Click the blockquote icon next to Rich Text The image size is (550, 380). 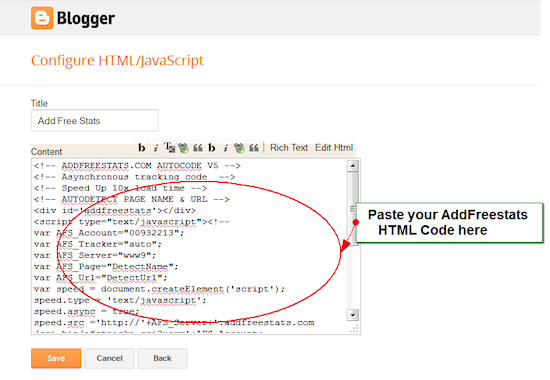coord(254,148)
